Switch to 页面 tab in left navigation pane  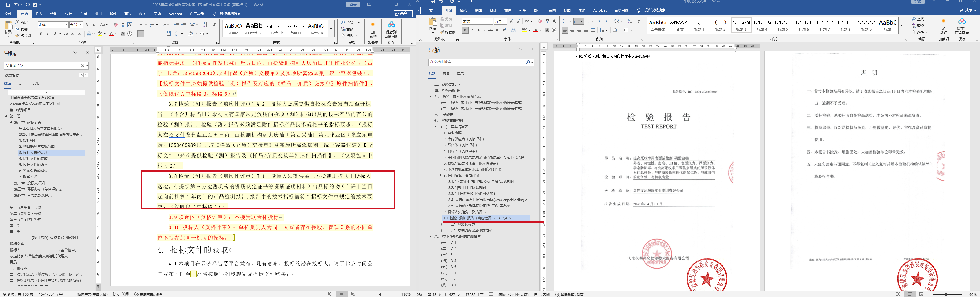click(x=22, y=84)
